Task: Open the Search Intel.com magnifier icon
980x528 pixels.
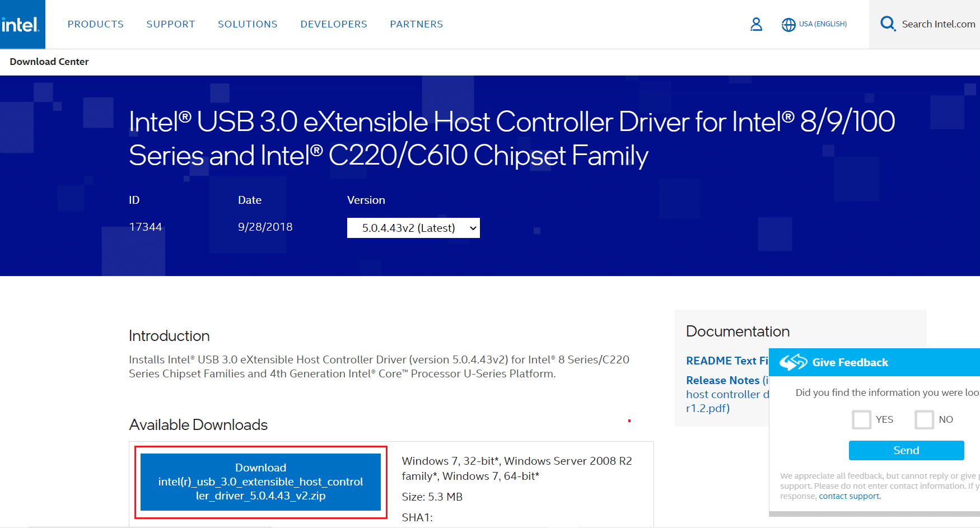Action: (888, 24)
